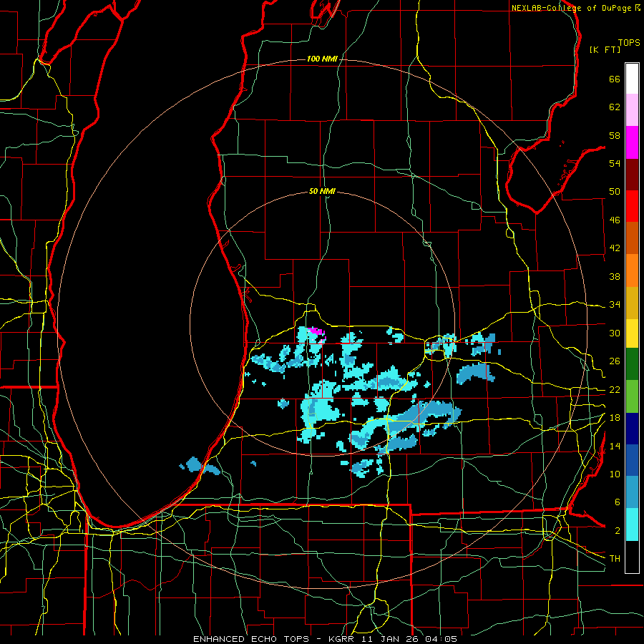Screen dimensions: 644x644
Task: Select legend value 50 beside the color bar
Action: (x=615, y=192)
